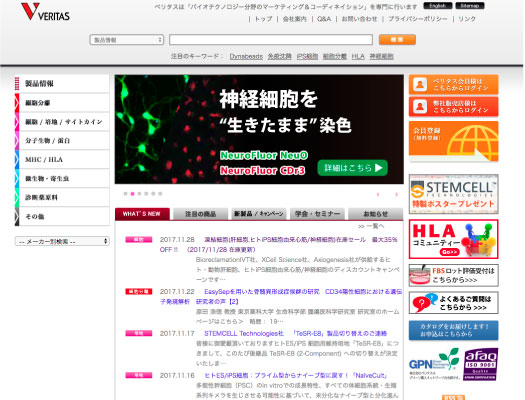The height and width of the screenshot is (400, 525).
Task: Select the sixth carousel dot
Action: pos(160,193)
